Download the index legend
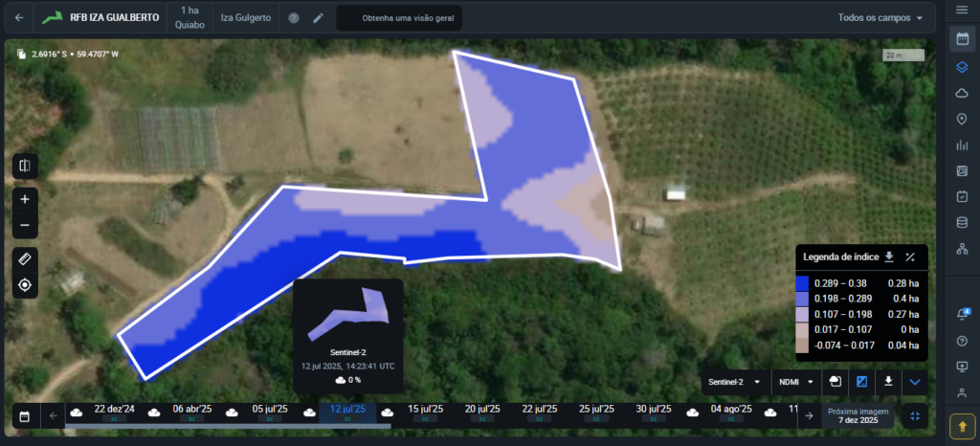Viewport: 980px width, 446px height. coord(888,256)
